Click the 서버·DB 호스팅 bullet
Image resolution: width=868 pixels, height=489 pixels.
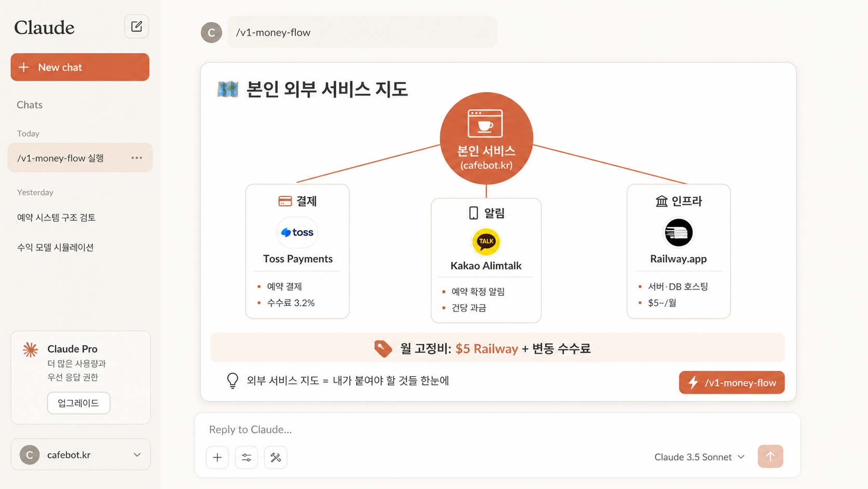click(677, 286)
